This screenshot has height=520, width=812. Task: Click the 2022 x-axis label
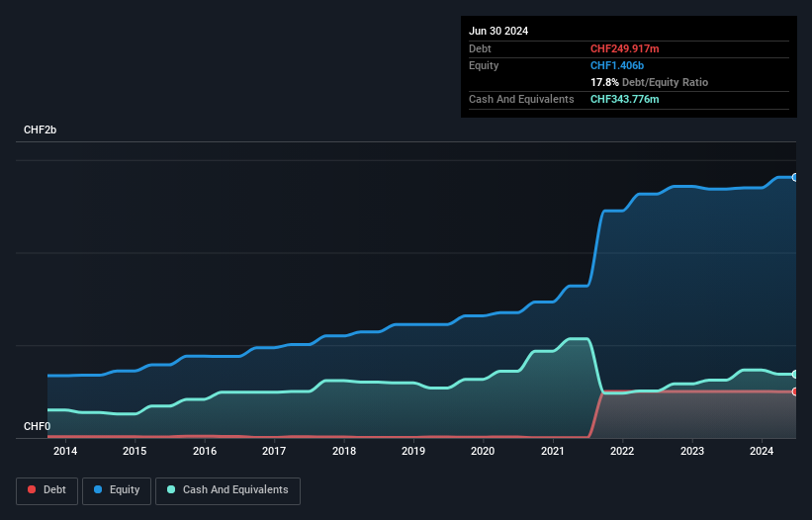[x=622, y=451]
